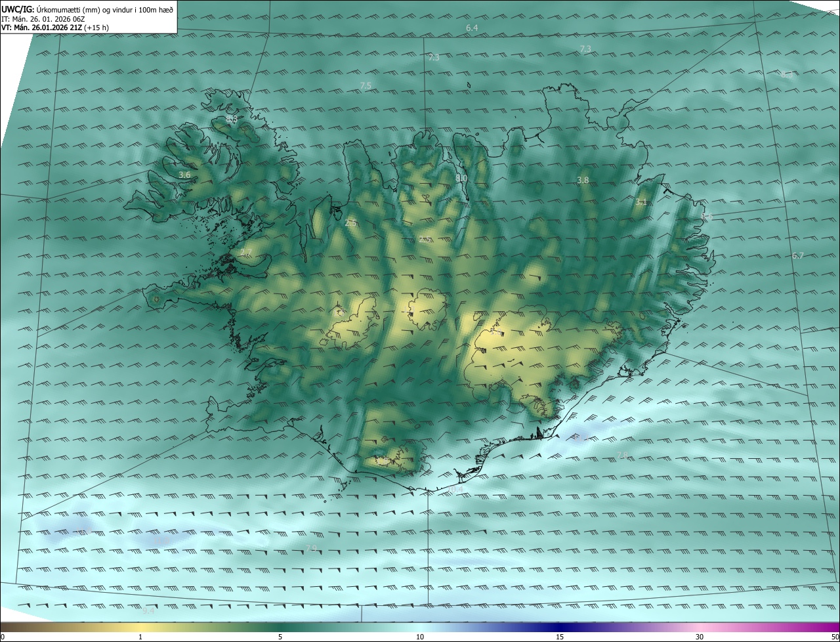Pick the light blue band between 10 and 15
The height and width of the screenshot is (642, 840).
tap(490, 627)
